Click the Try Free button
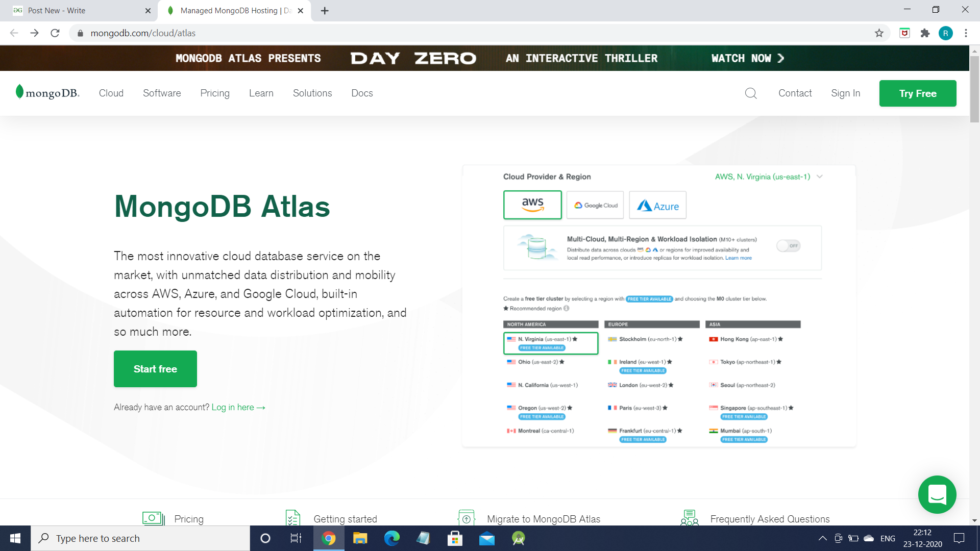The image size is (980, 551). point(918,93)
